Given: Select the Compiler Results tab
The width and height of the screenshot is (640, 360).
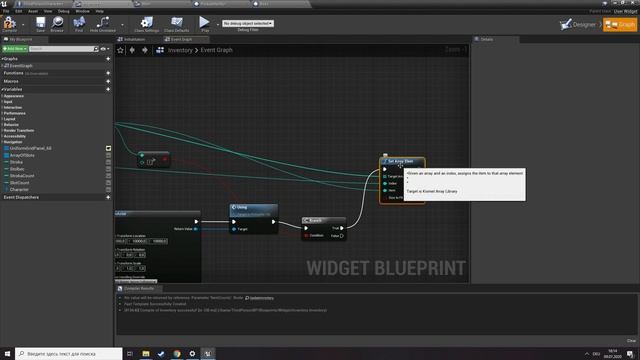Looking at the screenshot, I should (x=139, y=289).
